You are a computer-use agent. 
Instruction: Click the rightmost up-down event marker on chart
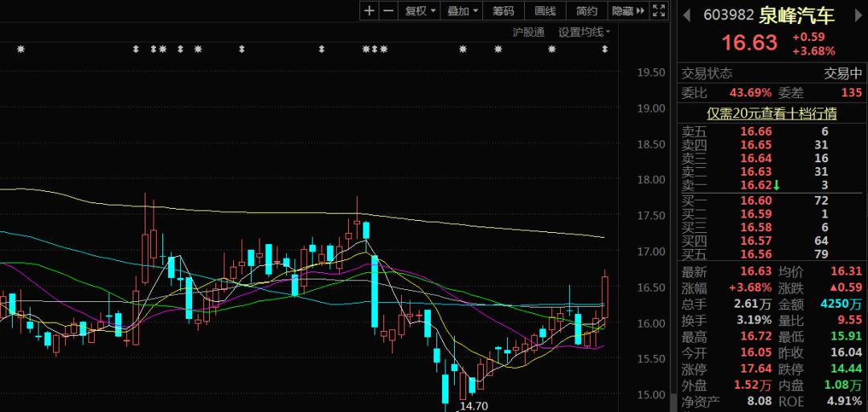coord(605,50)
